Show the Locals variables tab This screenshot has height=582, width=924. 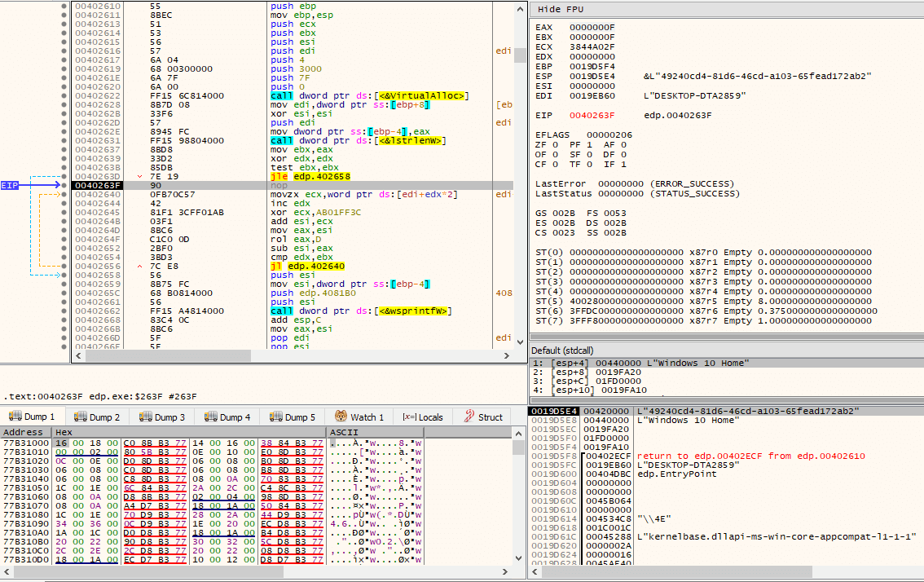click(423, 417)
